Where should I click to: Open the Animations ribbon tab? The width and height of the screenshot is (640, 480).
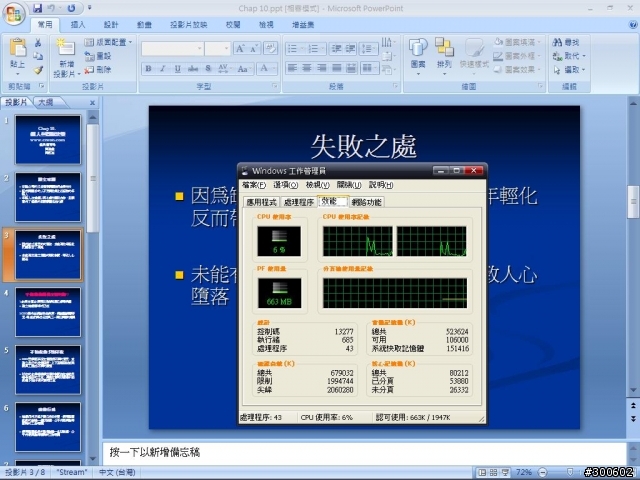[x=144, y=25]
